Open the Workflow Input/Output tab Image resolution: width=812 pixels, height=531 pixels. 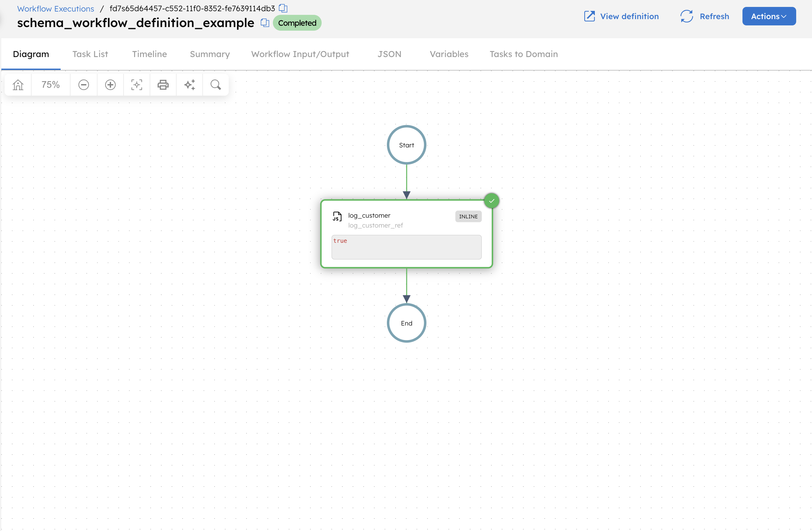[x=300, y=54]
